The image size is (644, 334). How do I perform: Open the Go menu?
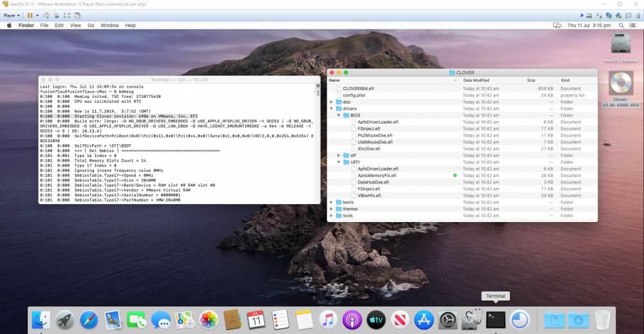[91, 26]
